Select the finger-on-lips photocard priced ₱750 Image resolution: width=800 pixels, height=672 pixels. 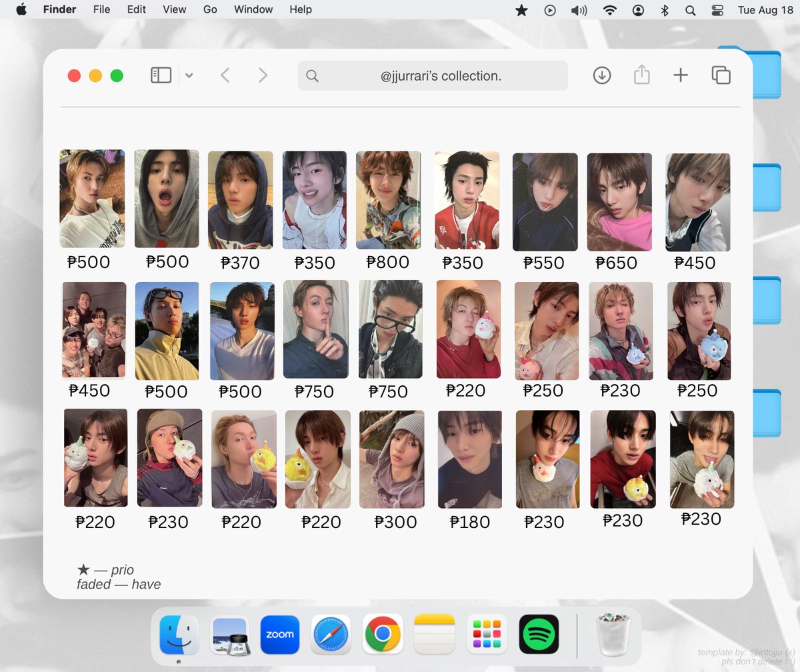tap(316, 329)
